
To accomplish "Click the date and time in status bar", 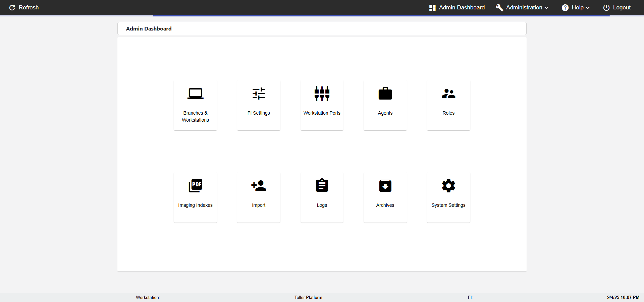I will point(623,297).
